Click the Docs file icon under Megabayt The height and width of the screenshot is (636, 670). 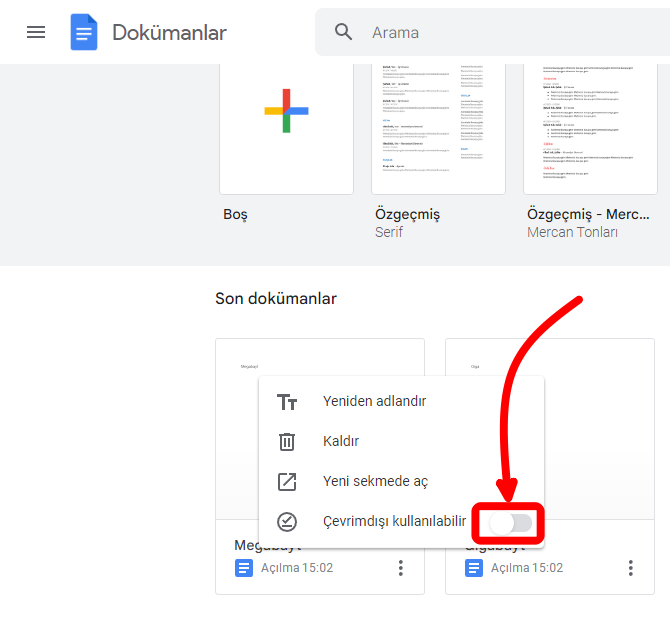pyautogui.click(x=244, y=568)
